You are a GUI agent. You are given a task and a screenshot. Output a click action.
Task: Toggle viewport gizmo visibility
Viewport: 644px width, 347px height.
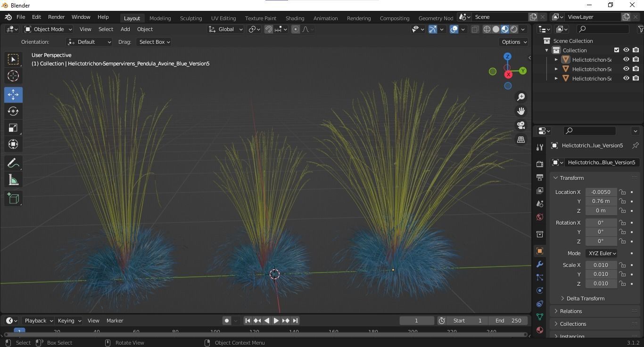click(x=433, y=29)
